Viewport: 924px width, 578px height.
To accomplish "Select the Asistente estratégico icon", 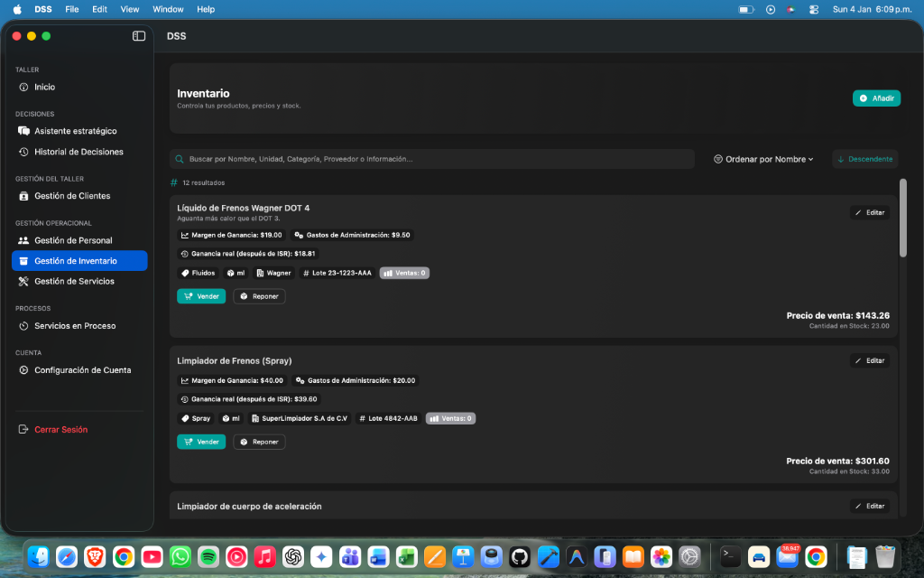I will tap(22, 130).
